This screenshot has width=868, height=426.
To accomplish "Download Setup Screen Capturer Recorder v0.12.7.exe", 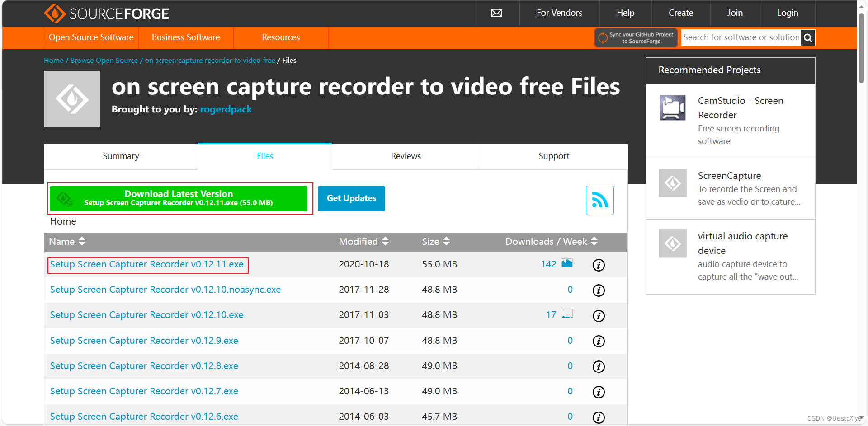I will click(144, 391).
